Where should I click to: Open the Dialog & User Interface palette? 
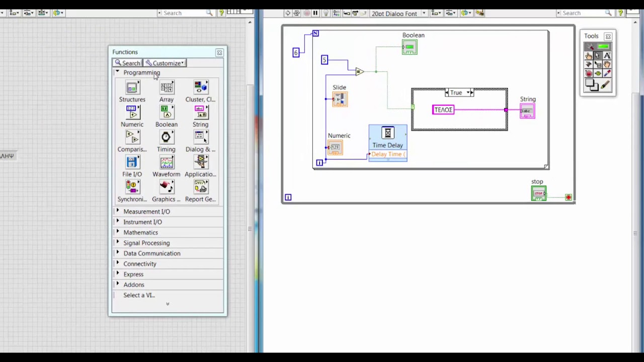tap(200, 138)
